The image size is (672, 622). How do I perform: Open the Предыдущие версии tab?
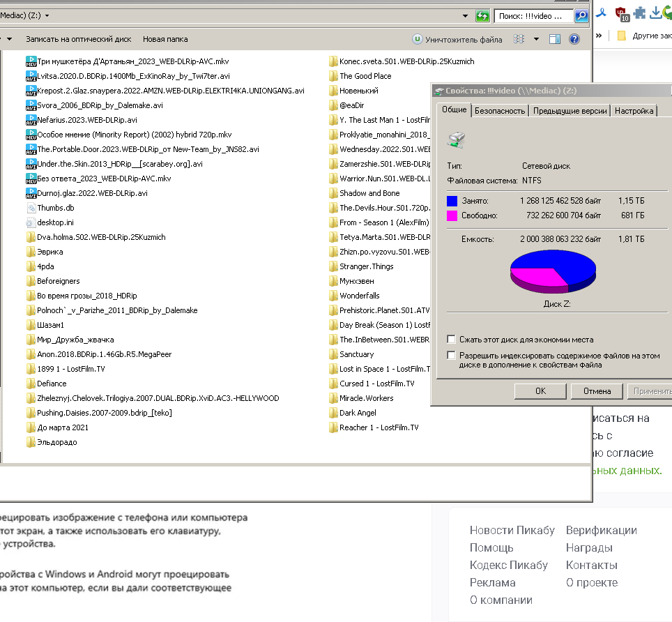tap(570, 111)
